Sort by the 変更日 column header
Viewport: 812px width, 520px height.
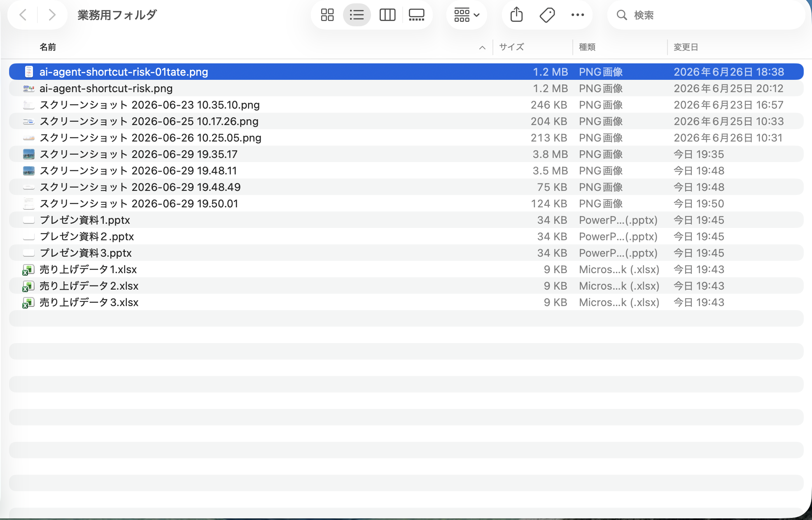point(686,47)
